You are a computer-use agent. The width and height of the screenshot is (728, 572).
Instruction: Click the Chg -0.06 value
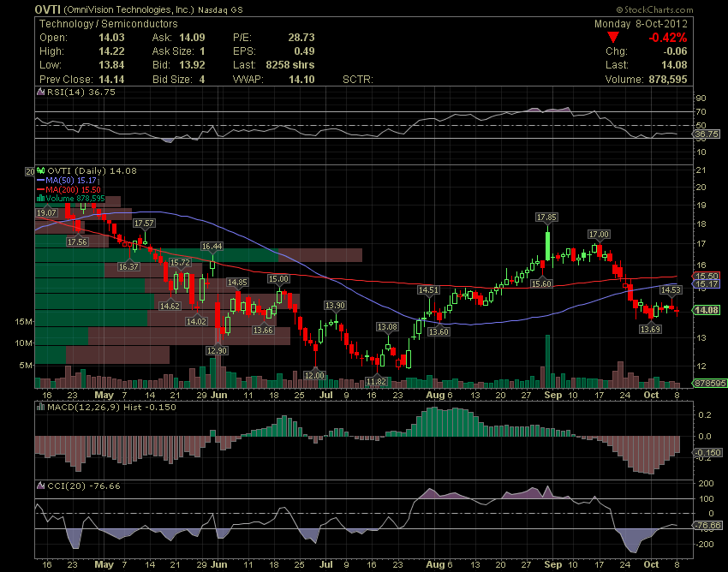pos(675,51)
